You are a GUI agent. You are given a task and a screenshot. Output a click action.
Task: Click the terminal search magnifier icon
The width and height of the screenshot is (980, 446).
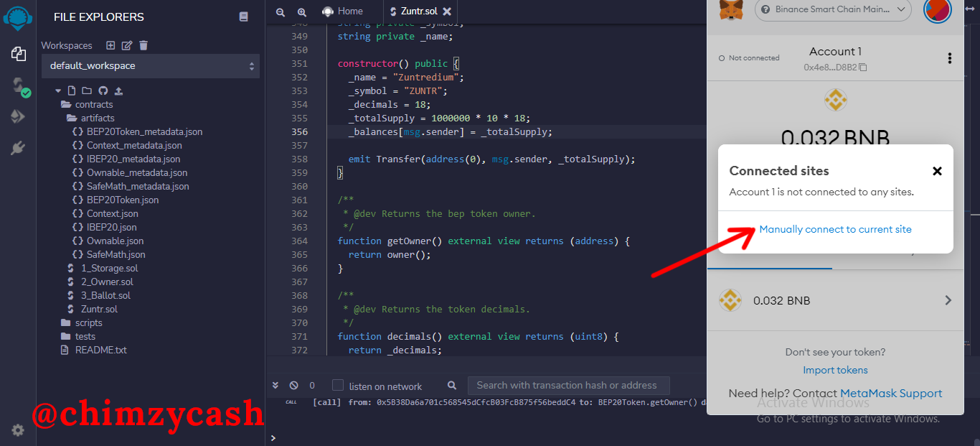point(452,386)
